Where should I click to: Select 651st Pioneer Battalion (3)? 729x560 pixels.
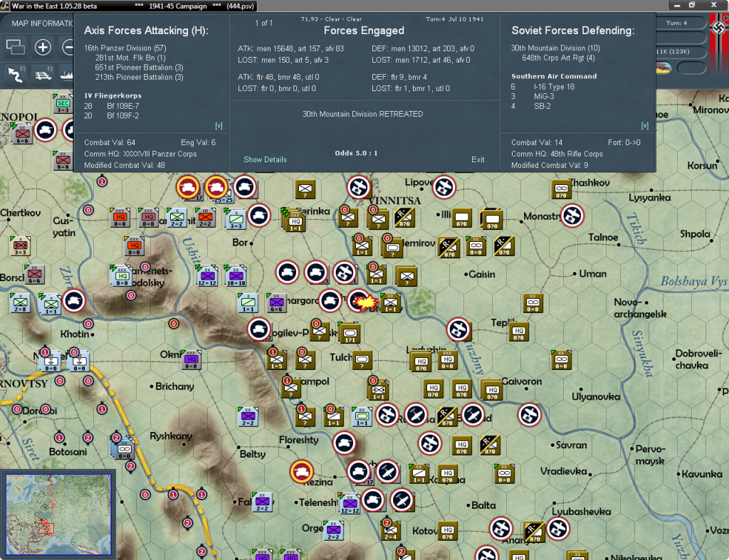click(139, 68)
